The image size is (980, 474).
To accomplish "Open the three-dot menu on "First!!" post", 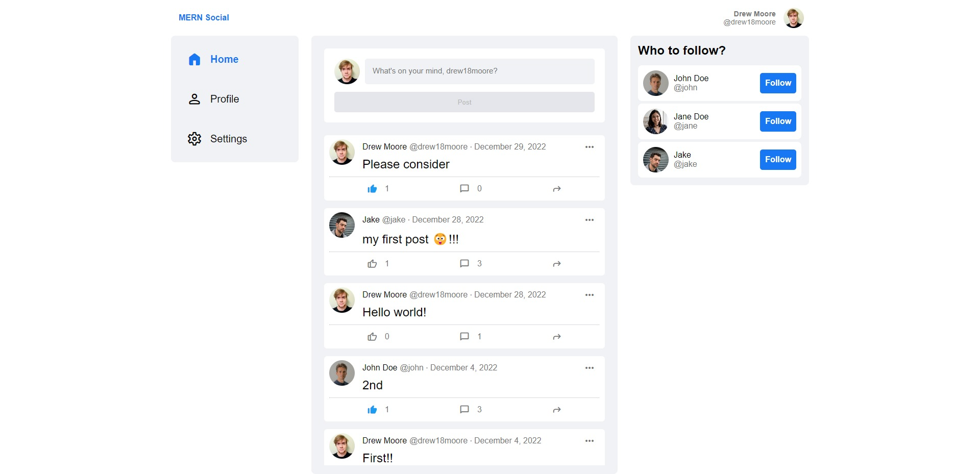I will [590, 441].
